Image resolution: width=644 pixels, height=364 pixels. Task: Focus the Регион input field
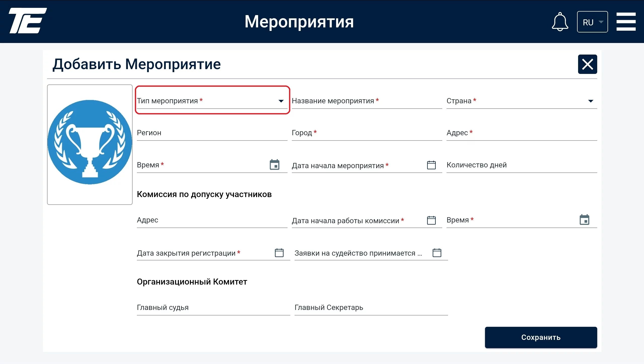point(212,133)
